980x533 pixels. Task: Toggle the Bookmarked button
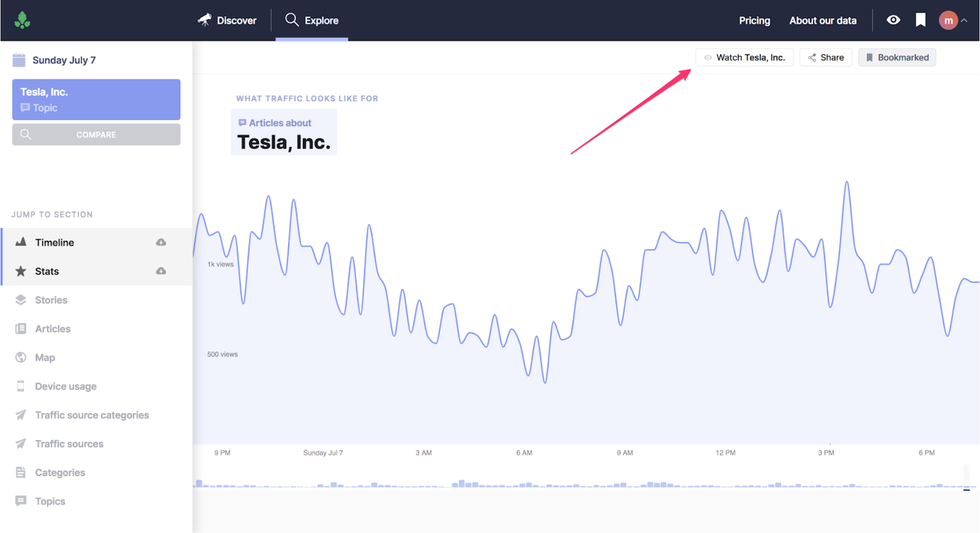pyautogui.click(x=897, y=57)
